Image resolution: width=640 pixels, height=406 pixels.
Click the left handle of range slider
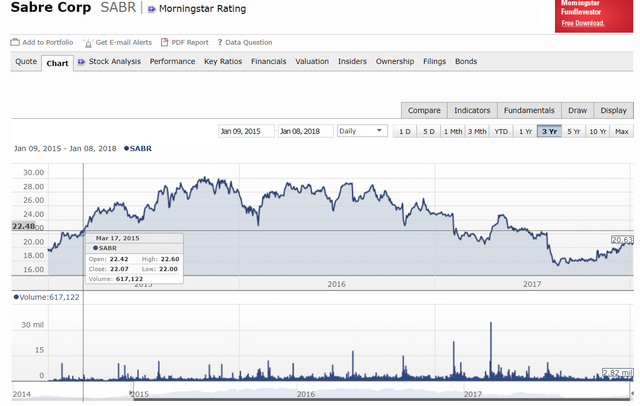(132, 393)
